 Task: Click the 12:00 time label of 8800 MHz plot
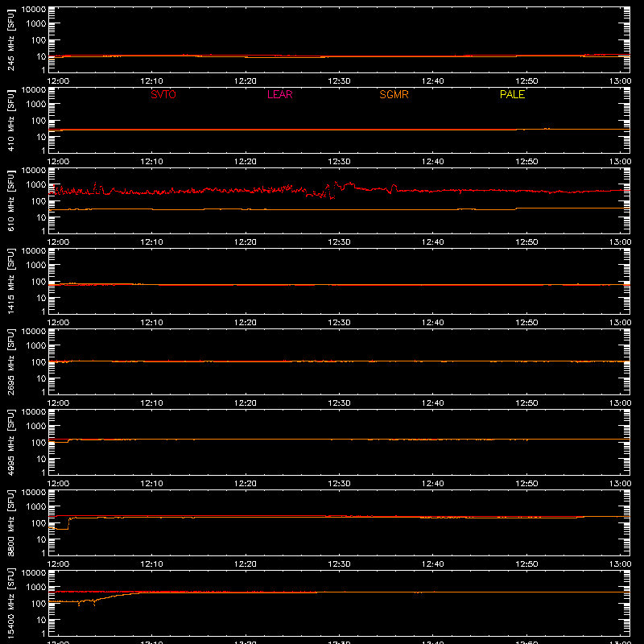coord(58,564)
